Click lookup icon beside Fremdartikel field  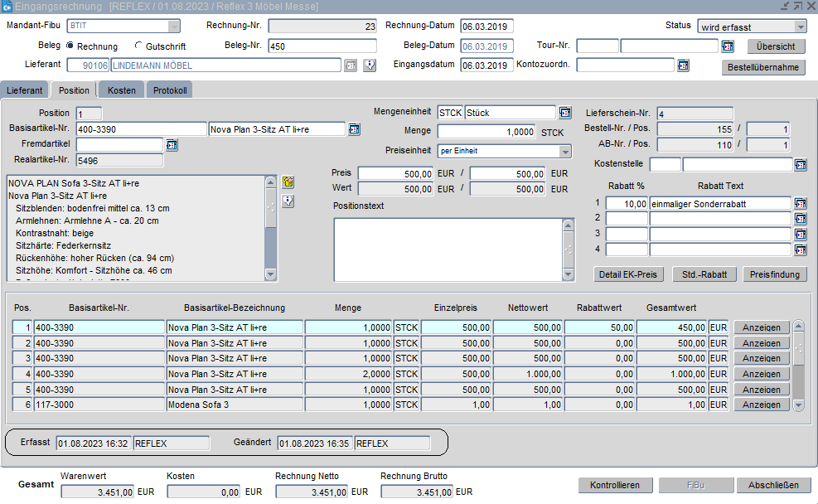click(172, 145)
